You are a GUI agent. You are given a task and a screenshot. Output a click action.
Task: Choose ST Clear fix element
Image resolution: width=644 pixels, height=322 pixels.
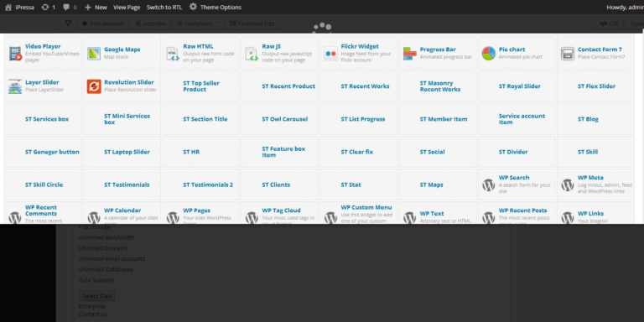click(x=359, y=152)
